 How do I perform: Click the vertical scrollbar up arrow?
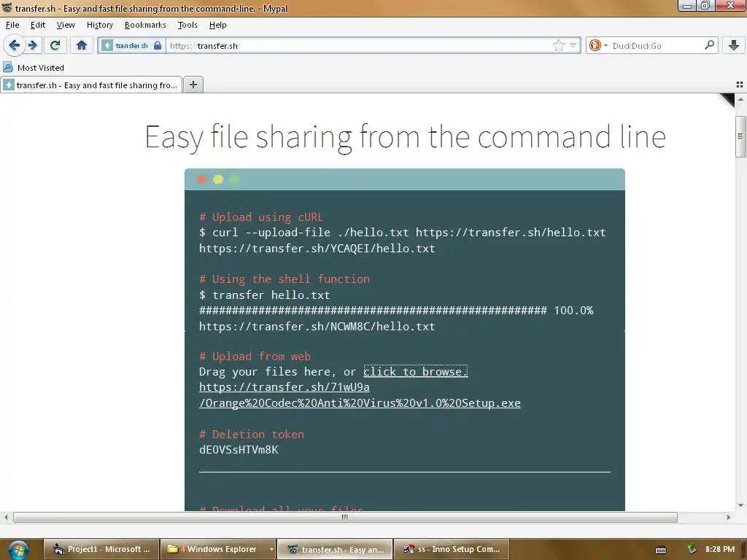tap(740, 99)
